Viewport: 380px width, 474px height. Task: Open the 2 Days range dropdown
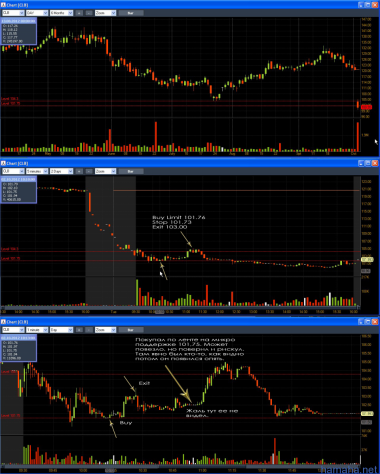[61, 171]
